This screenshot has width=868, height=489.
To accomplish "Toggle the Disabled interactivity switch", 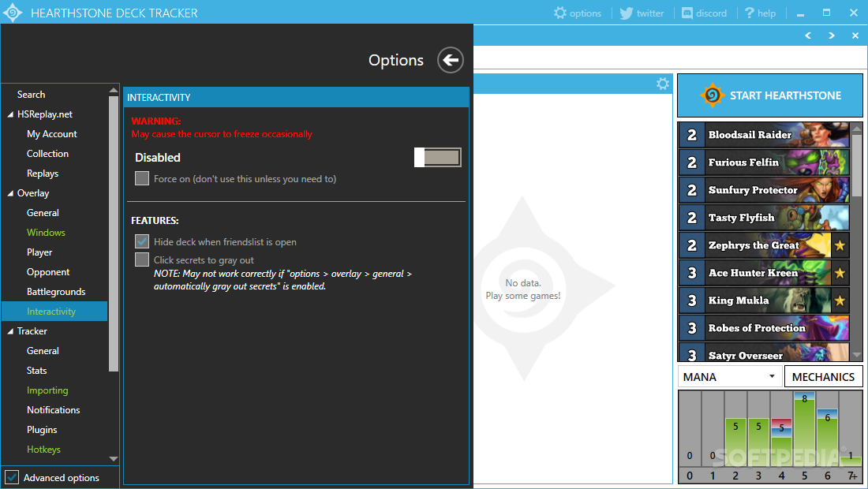I will click(x=437, y=157).
